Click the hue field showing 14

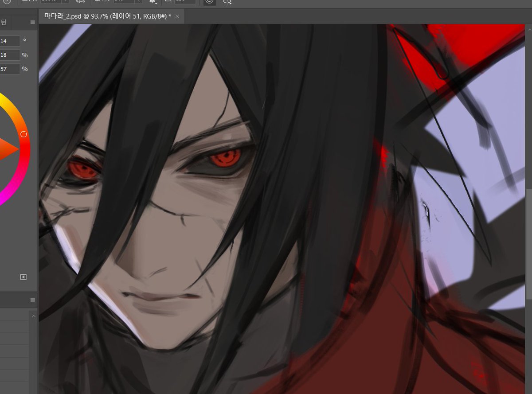10,41
